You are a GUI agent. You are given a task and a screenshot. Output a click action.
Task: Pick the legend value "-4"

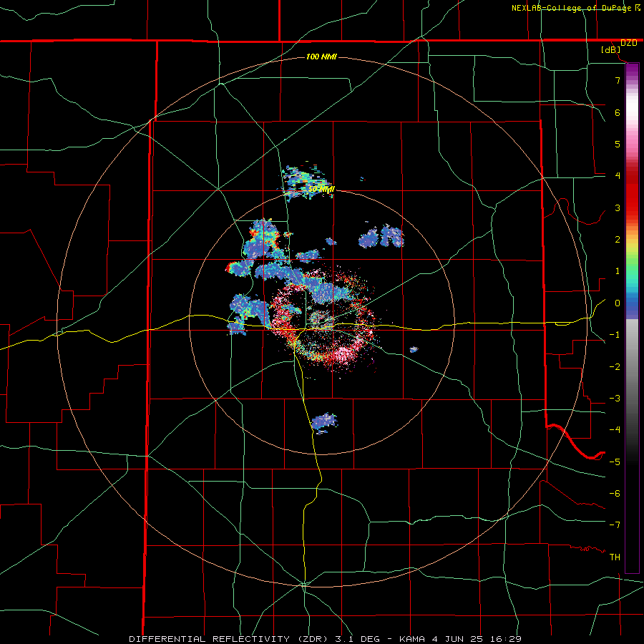(615, 430)
